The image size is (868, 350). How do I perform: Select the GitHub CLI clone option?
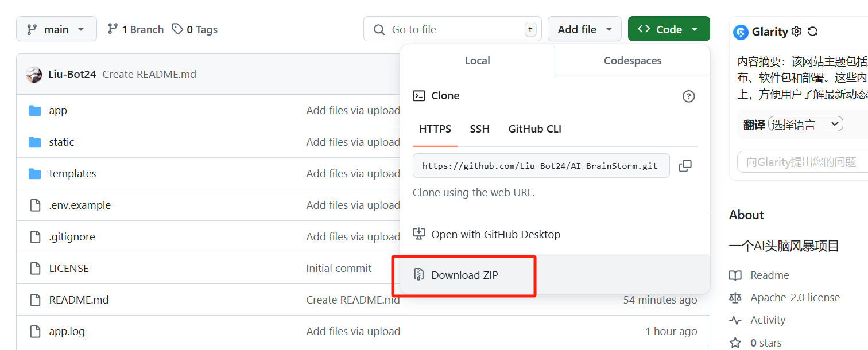[x=534, y=129]
